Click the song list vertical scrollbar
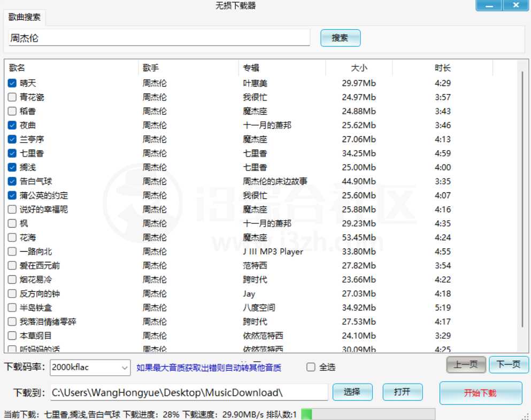Screen dimensions: 531x420 tap(522, 198)
